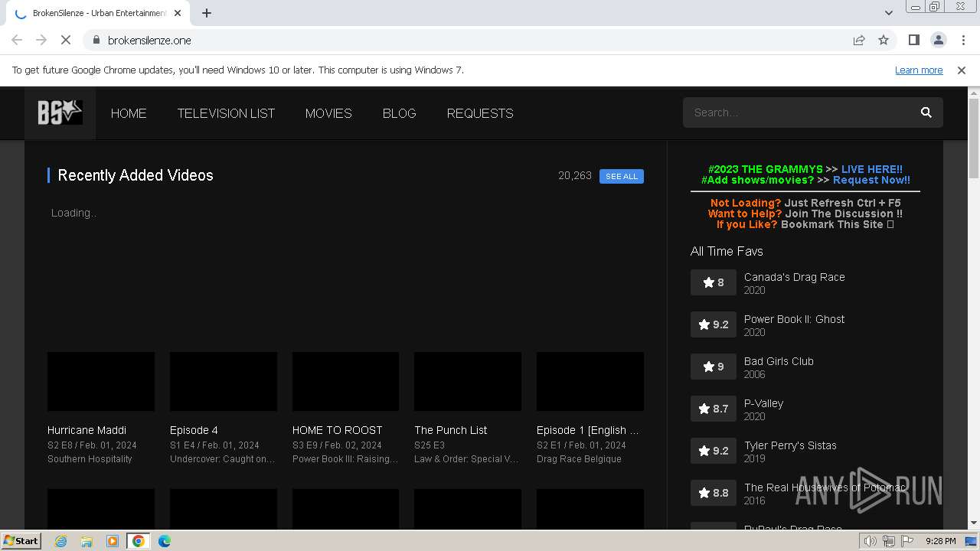
Task: Click SEE ALL recently added videos
Action: pyautogui.click(x=622, y=176)
